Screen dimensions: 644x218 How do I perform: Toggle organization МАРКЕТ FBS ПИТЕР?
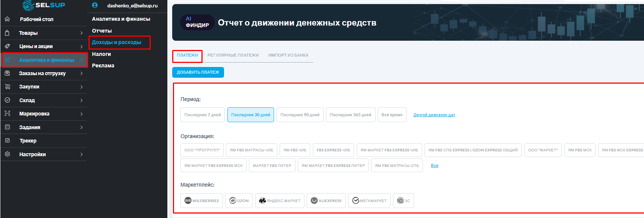click(x=272, y=165)
